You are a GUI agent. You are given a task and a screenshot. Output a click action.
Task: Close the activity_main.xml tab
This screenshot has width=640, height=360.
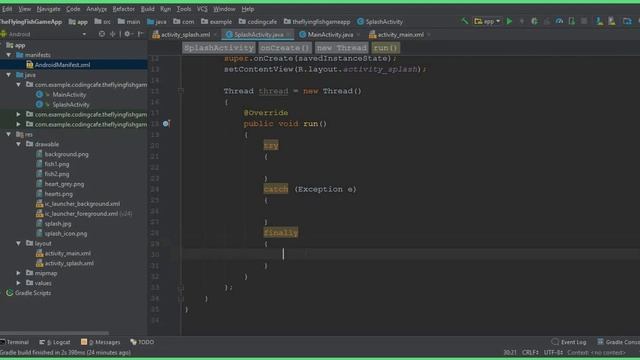coord(429,35)
